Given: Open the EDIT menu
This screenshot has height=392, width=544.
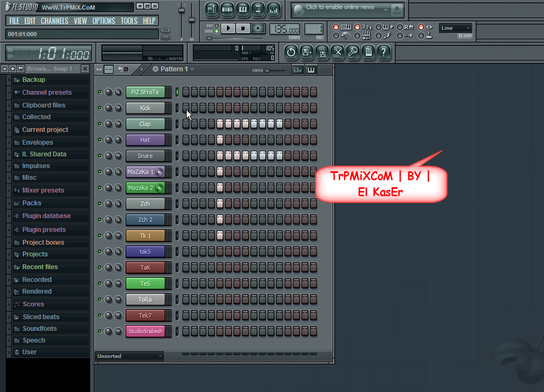Looking at the screenshot, I should tap(30, 21).
